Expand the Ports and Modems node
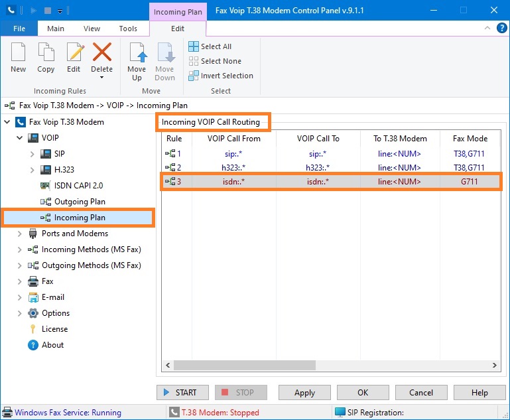 click(19, 234)
